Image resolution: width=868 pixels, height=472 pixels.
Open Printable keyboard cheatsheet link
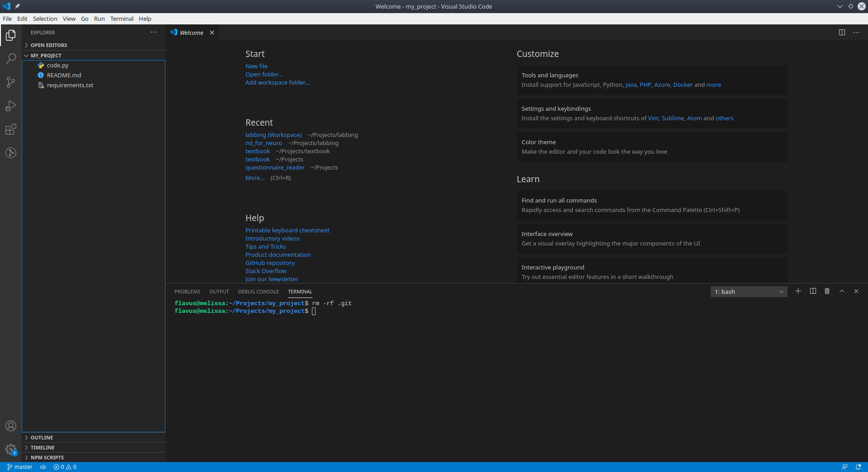coord(288,230)
